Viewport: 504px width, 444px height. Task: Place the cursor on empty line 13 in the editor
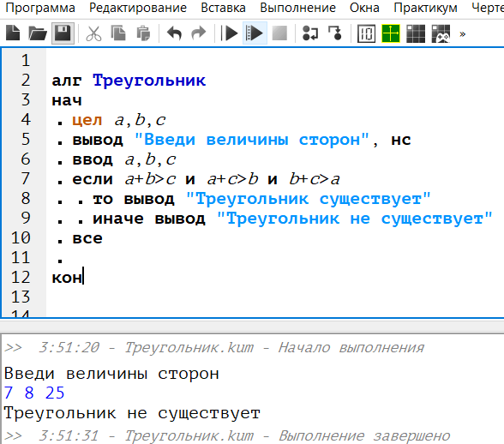click(276, 297)
